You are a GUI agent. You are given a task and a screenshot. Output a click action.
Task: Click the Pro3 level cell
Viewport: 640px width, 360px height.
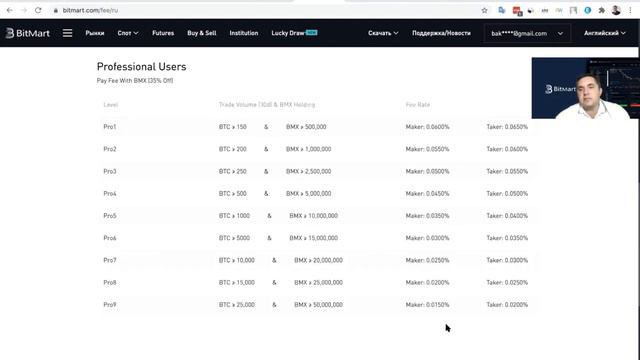click(x=110, y=171)
